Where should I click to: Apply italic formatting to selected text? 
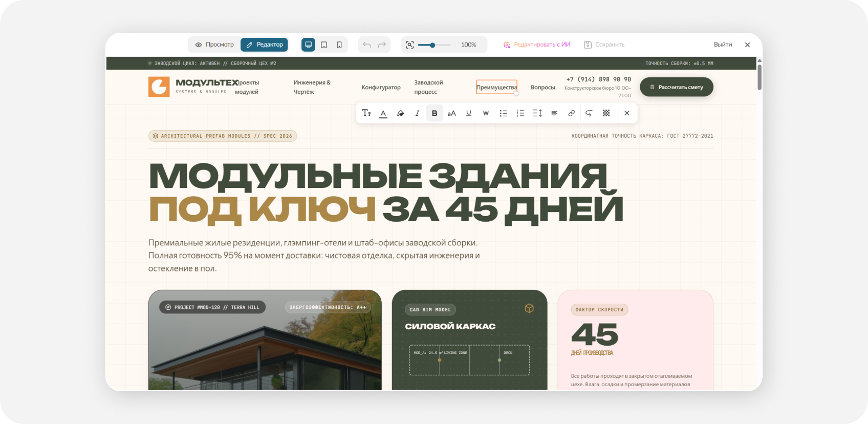[x=417, y=113]
